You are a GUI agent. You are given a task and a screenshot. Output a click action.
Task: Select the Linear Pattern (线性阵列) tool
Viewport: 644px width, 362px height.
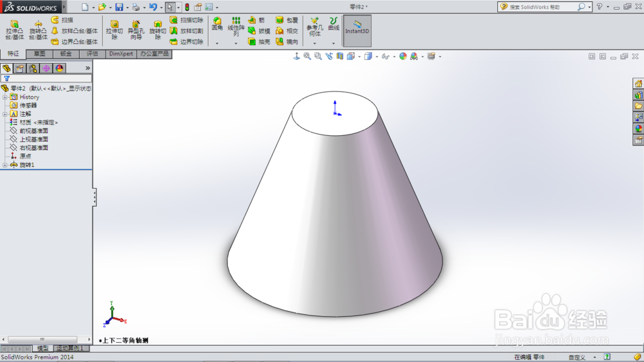coord(236,26)
